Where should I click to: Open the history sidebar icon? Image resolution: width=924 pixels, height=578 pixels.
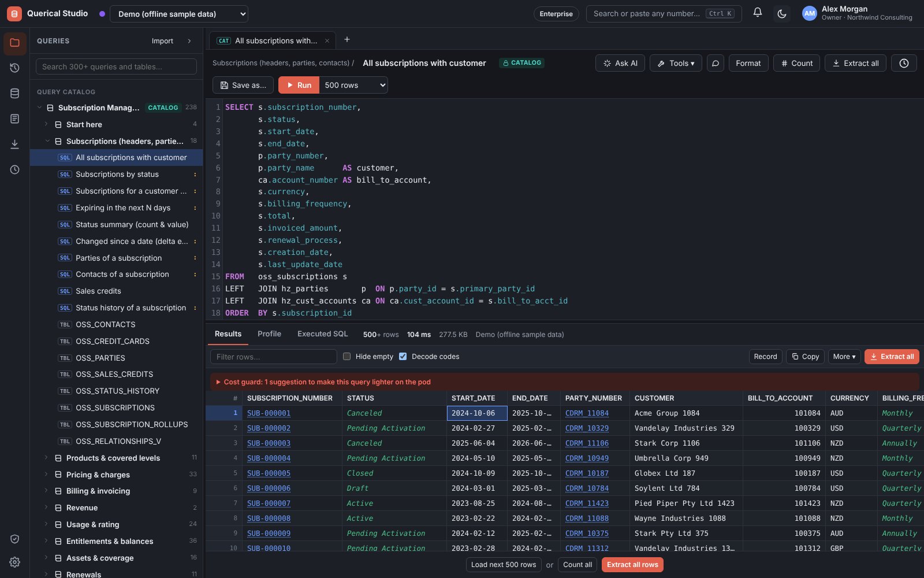(x=15, y=68)
